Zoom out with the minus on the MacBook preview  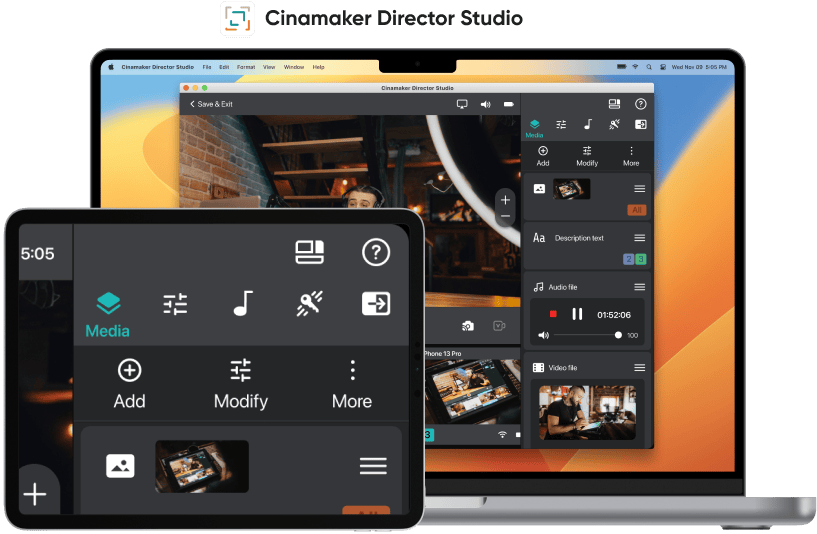pyautogui.click(x=505, y=216)
